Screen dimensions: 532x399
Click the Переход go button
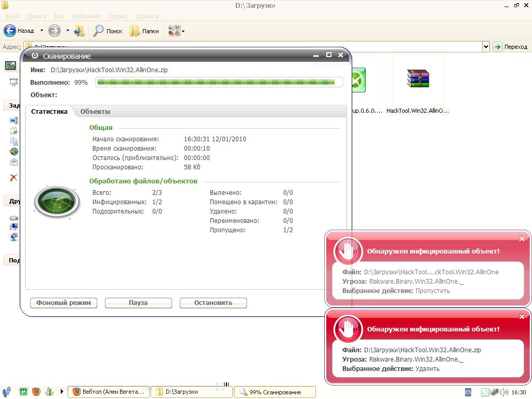[511, 47]
